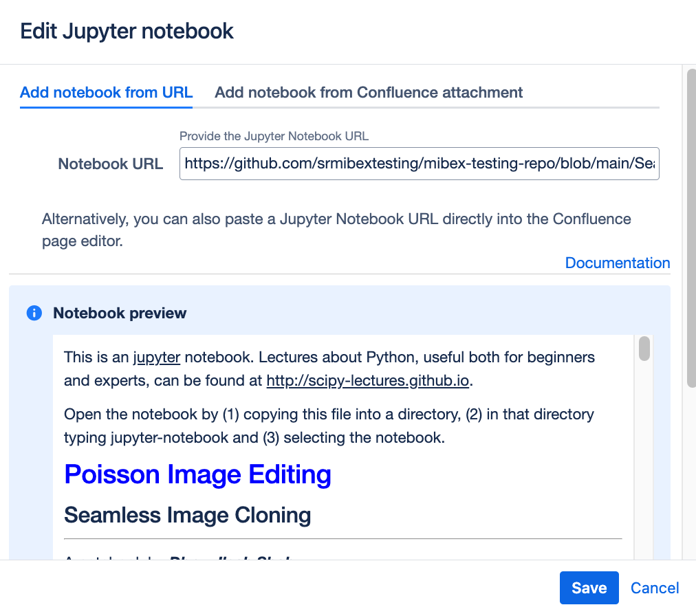The image size is (696, 616).
Task: Focus the Notebook URL input field
Action: pos(419,164)
